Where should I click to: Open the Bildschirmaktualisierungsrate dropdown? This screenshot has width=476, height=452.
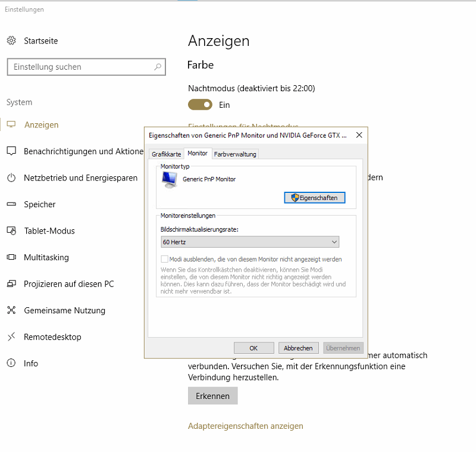[x=250, y=242]
